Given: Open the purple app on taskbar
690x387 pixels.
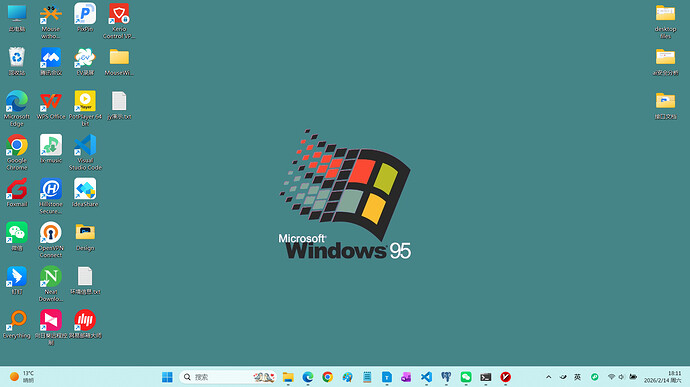Looking at the screenshot, I should click(406, 377).
